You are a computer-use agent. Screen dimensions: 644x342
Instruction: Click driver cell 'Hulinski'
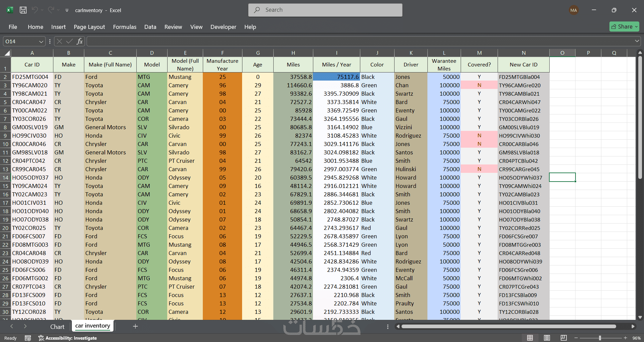[411, 169]
